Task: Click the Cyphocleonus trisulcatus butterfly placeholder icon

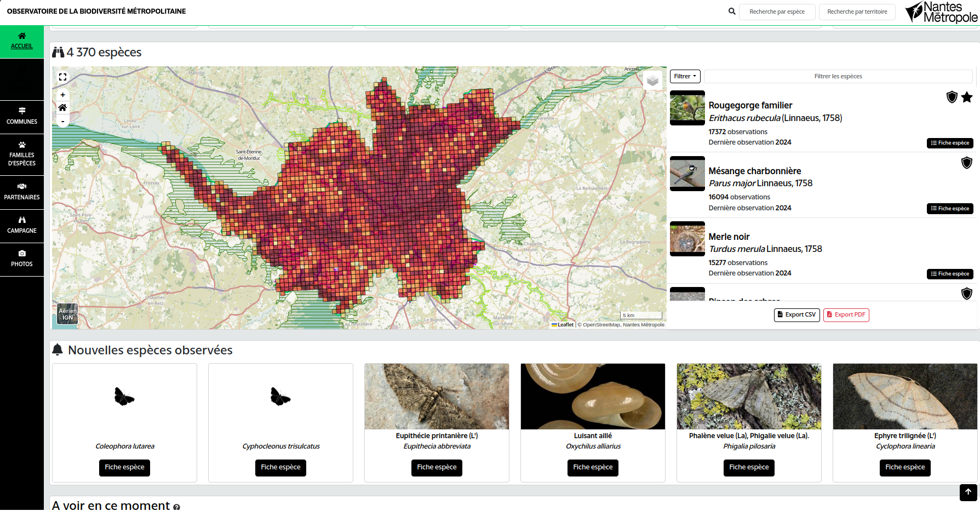Action: pyautogui.click(x=280, y=397)
